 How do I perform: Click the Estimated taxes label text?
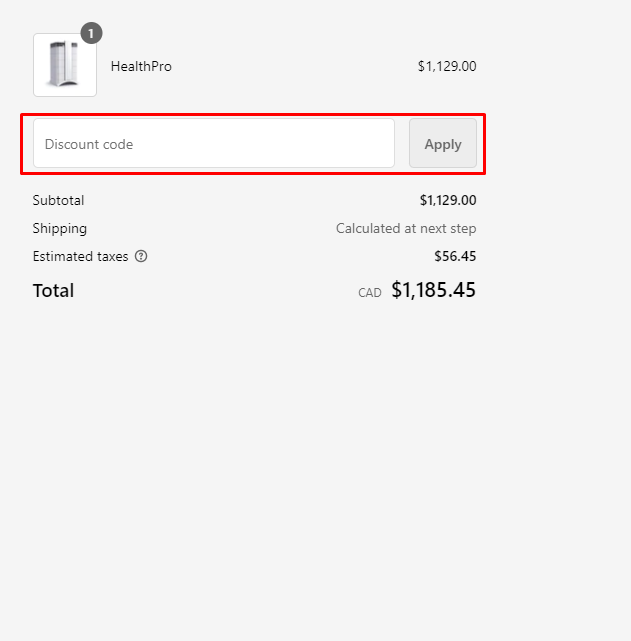click(x=80, y=256)
